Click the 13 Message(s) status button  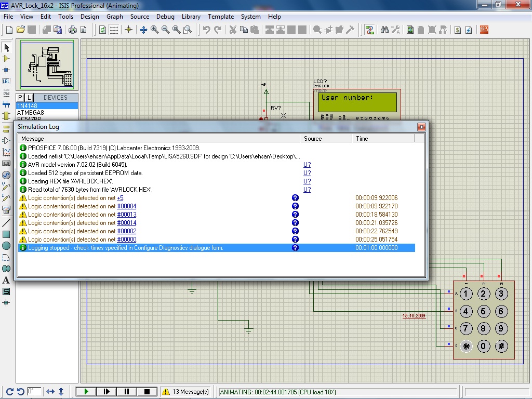(187, 392)
